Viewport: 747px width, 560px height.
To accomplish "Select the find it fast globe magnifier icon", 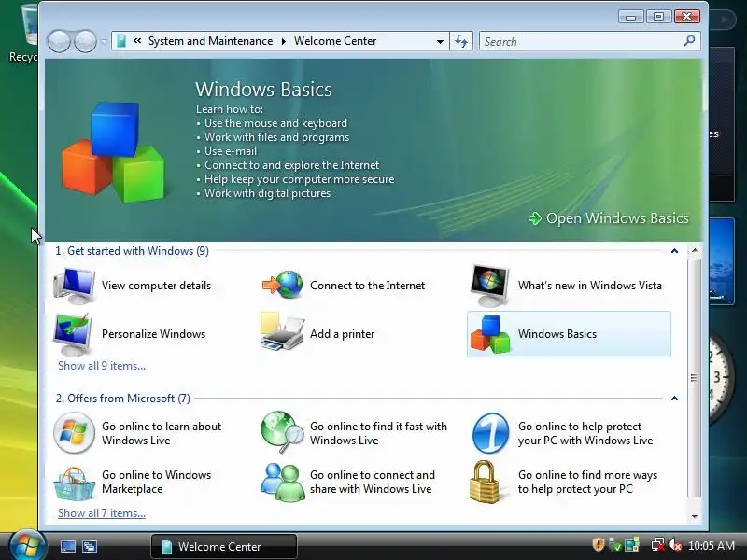I will coord(282,432).
